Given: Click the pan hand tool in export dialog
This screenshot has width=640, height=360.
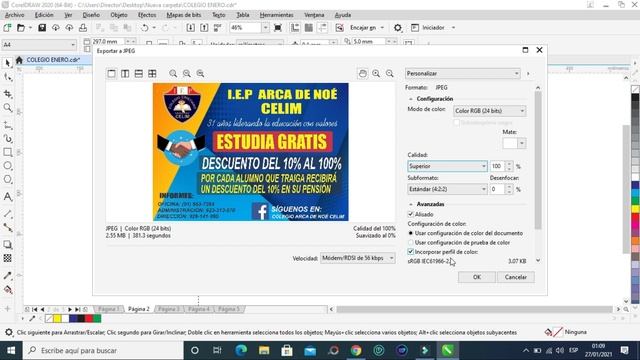Looking at the screenshot, I should click(x=362, y=73).
